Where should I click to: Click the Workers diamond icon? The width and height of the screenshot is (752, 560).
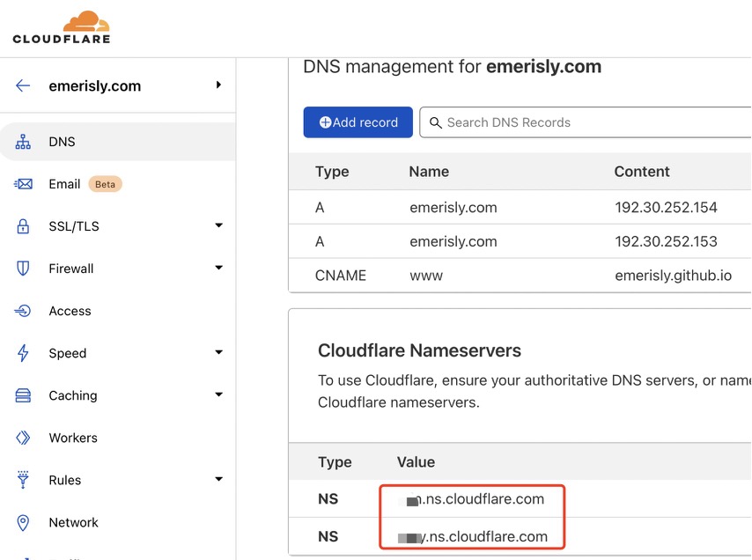(24, 438)
